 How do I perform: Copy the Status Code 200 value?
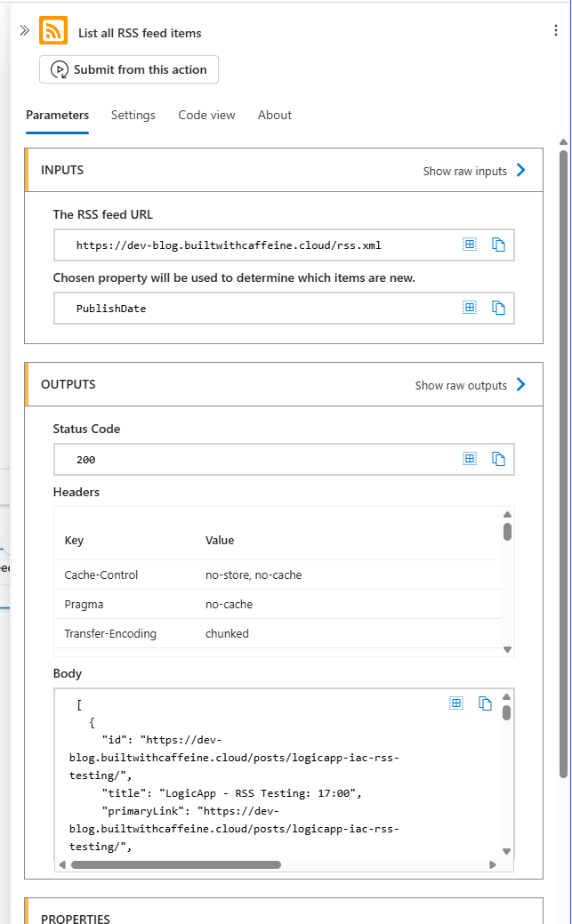click(x=498, y=459)
